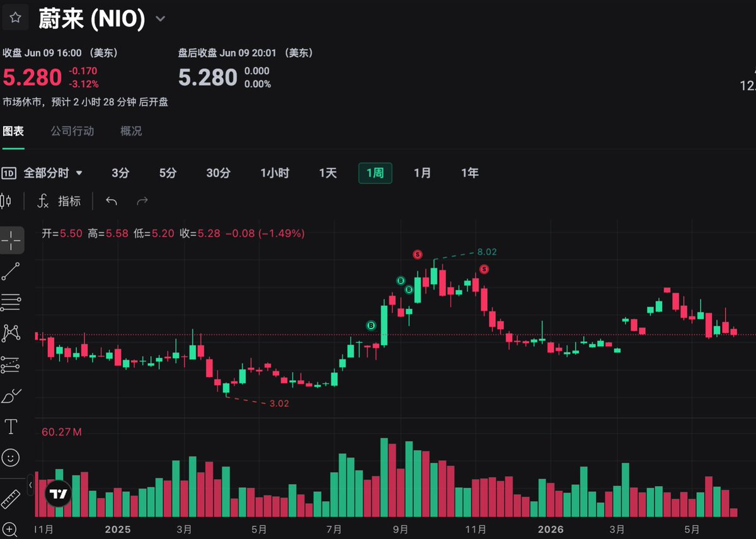Expand the 全部分时 session dropdown
Screen dimensions: 756x539
(54, 173)
